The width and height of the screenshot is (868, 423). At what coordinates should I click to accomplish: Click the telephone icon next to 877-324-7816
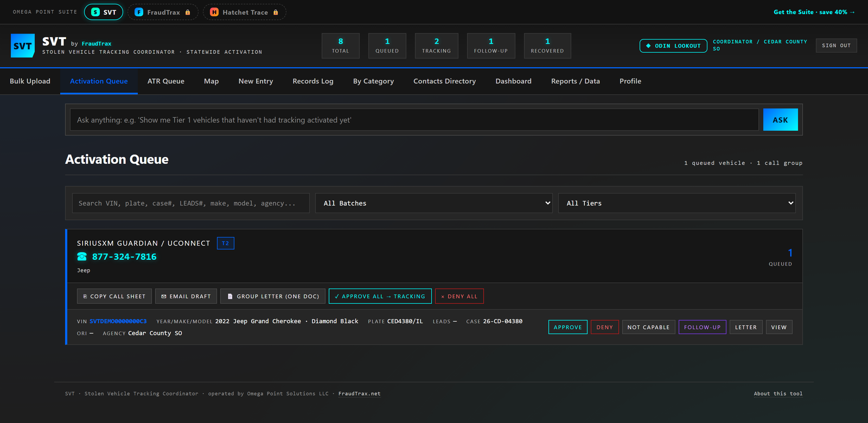[82, 257]
